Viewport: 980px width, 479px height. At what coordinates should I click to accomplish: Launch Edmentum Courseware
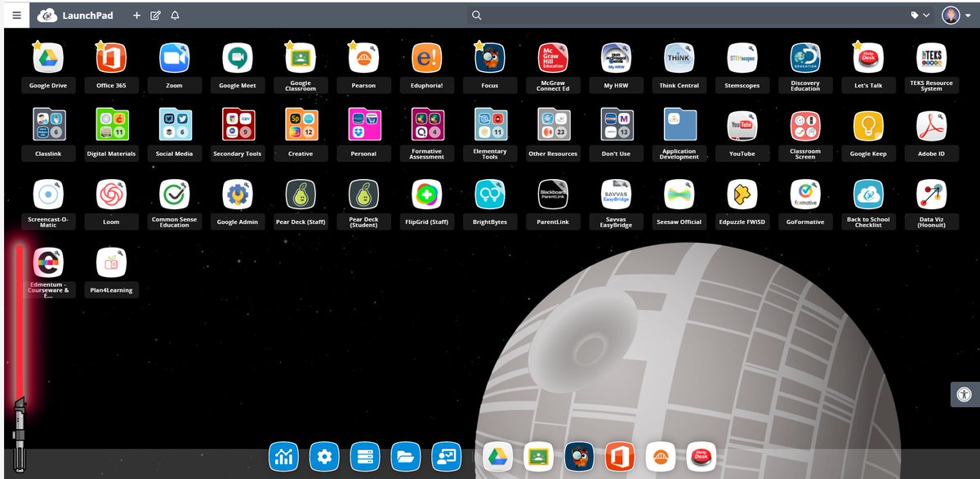tap(48, 262)
